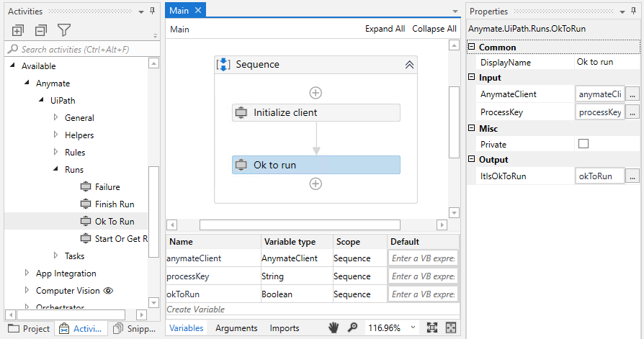Collapse the Input property section
The height and width of the screenshot is (339, 644).
pyautogui.click(x=472, y=77)
